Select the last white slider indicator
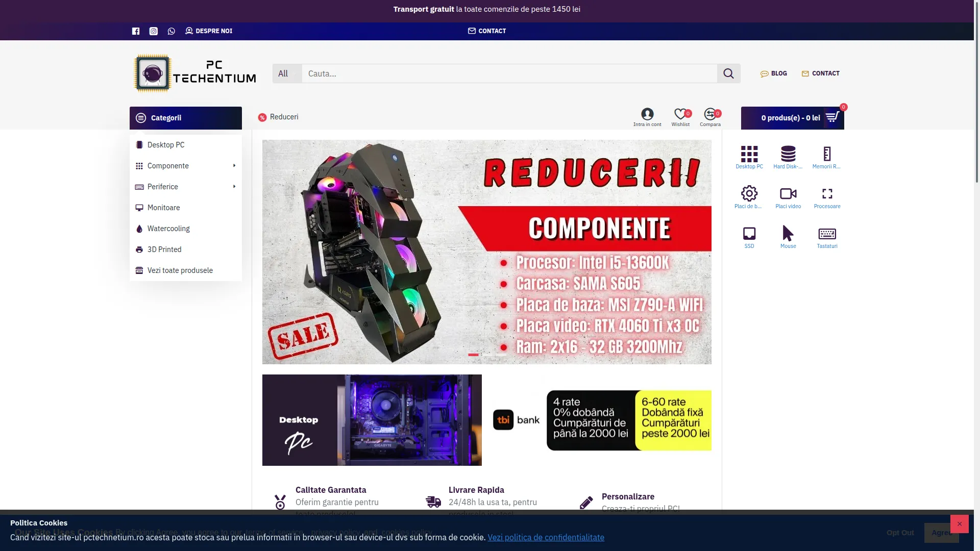 [502, 355]
